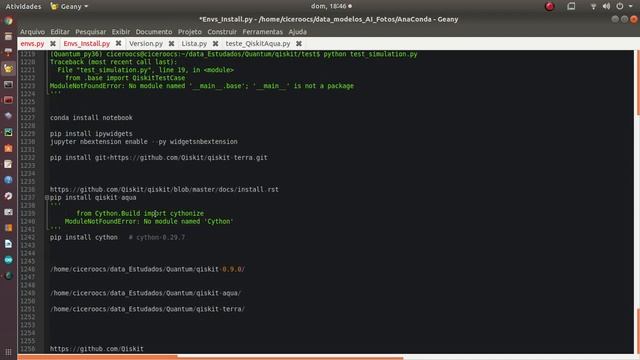The width and height of the screenshot is (640, 360).
Task: Close the teste_QiskitAqua.py tab
Action: [x=299, y=43]
